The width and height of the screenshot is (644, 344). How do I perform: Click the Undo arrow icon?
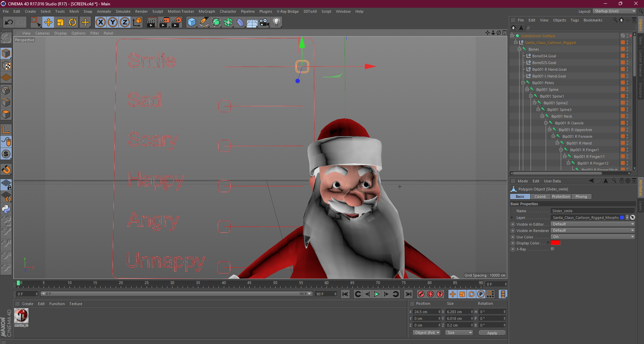click(9, 22)
